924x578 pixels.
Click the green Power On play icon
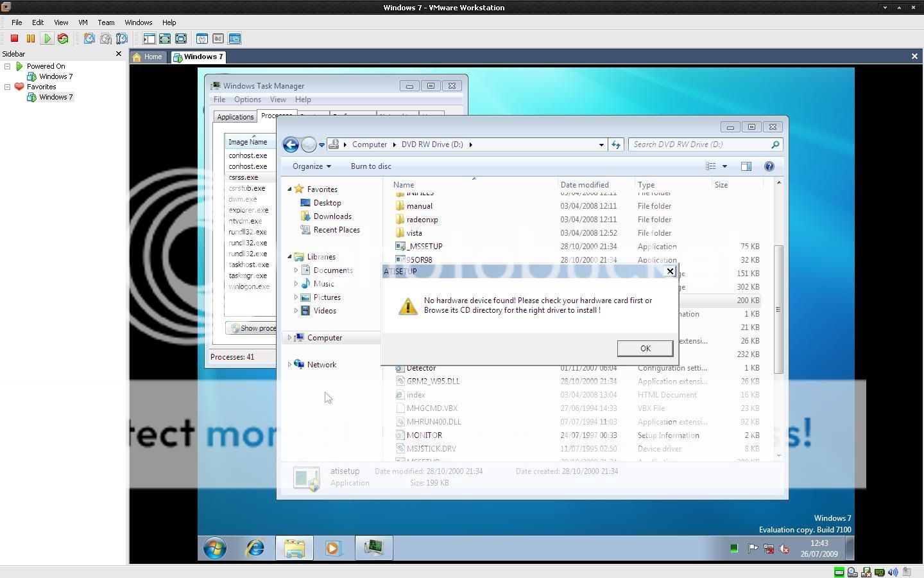pyautogui.click(x=46, y=39)
